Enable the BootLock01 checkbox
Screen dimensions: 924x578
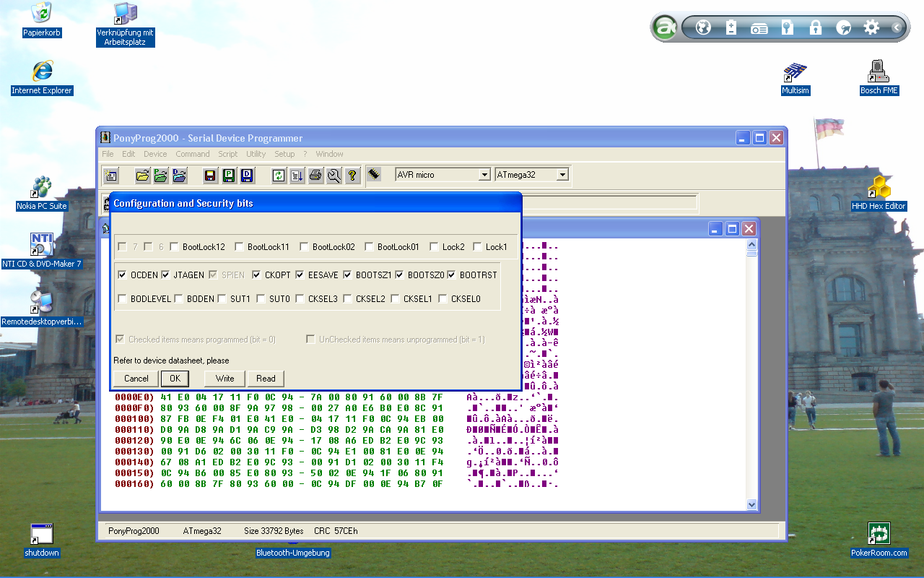point(369,246)
